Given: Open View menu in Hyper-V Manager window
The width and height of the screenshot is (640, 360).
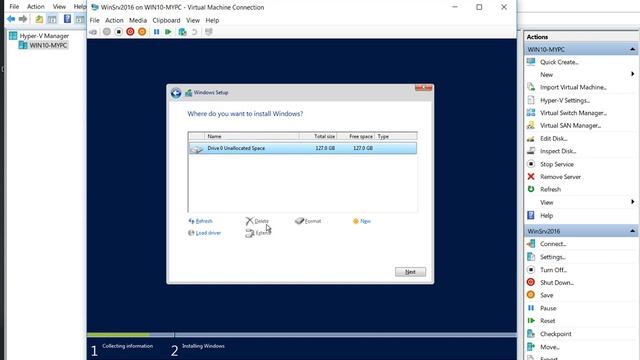Looking at the screenshot, I should pyautogui.click(x=59, y=7).
